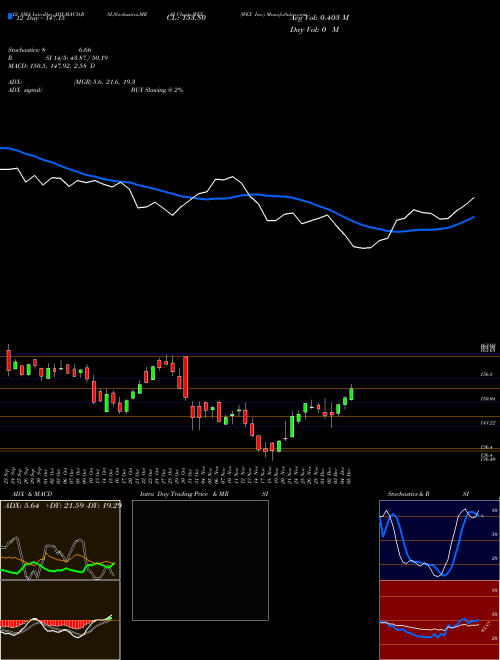Viewport: 500px width, 660px height.
Task: Click the 'ADX signal:' label
Action: point(25,90)
